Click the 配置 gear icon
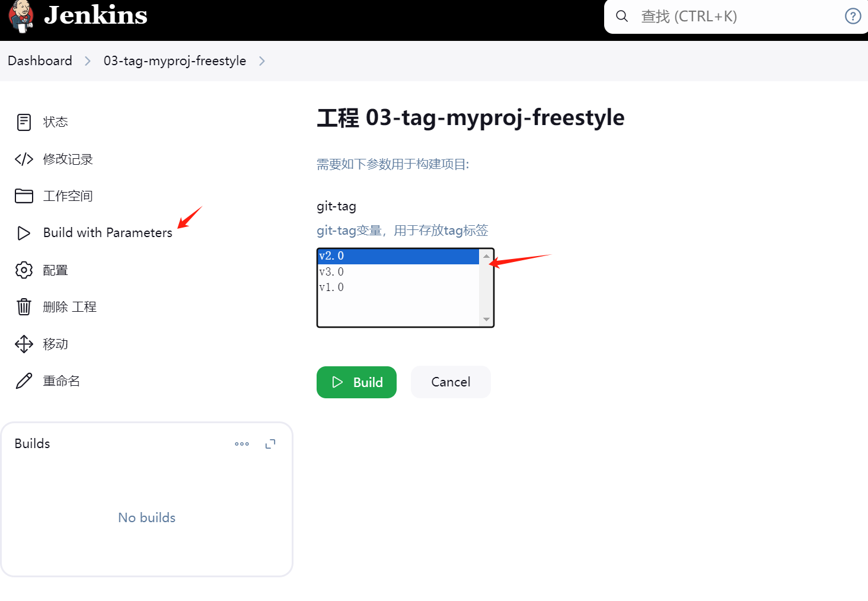868x601 pixels. tap(24, 270)
